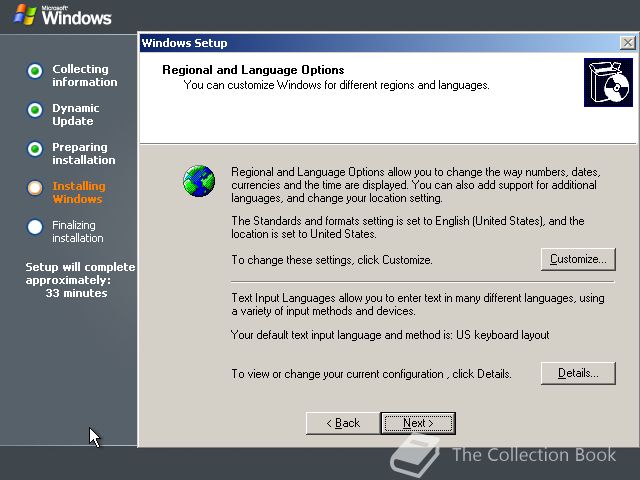The image size is (640, 480).
Task: Go to previous step with < Back
Action: 343,423
